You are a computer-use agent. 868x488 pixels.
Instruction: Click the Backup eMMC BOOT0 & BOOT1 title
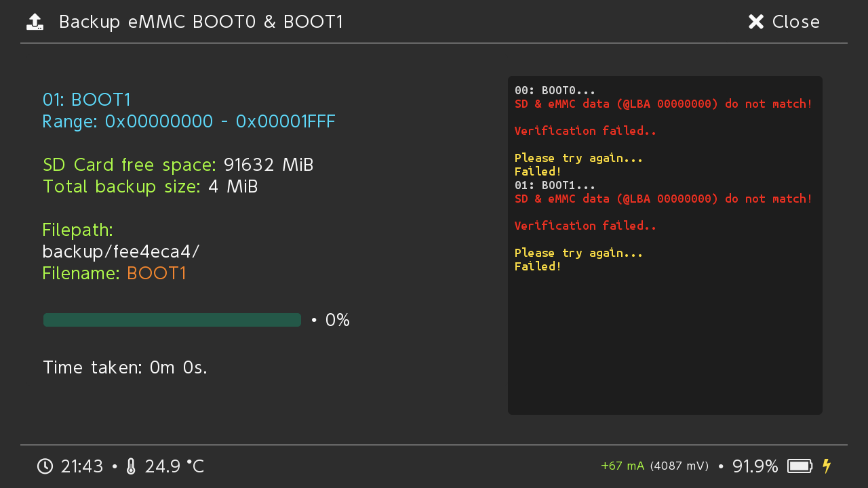[201, 22]
